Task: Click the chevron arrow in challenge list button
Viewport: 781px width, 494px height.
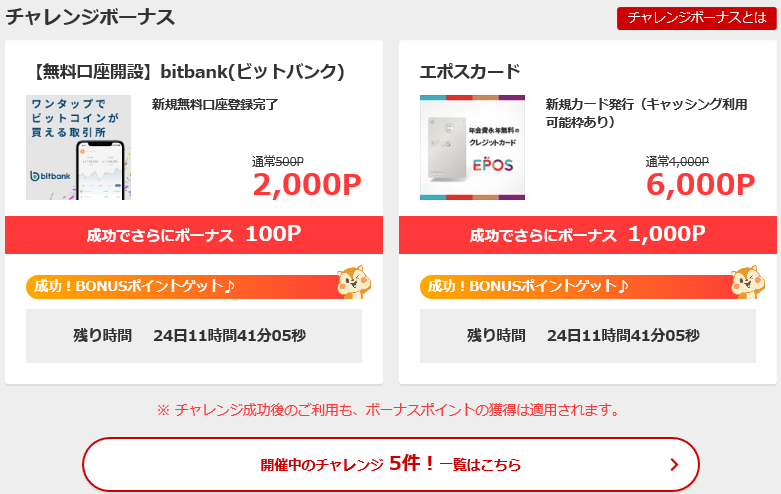Action: click(674, 465)
